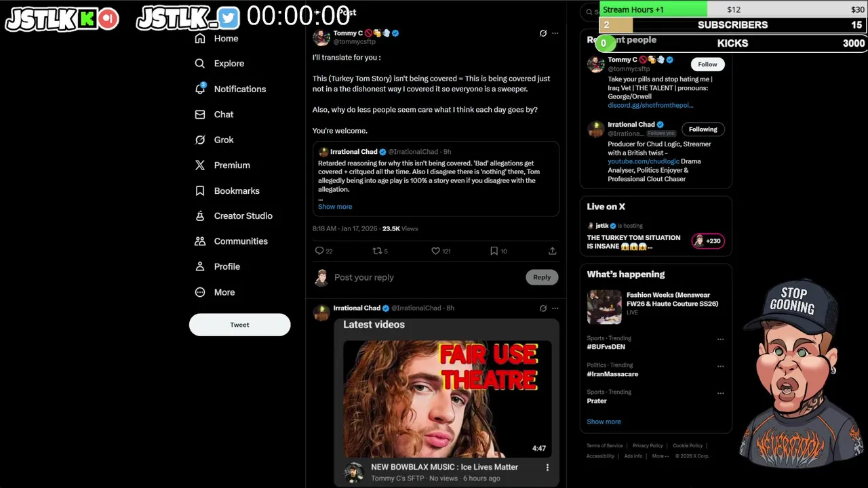Open the Home menu item

pyautogui.click(x=226, y=39)
